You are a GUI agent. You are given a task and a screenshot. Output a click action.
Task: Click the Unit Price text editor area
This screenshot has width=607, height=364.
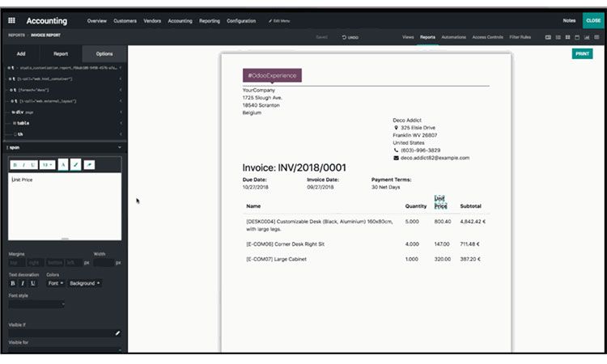(65, 206)
